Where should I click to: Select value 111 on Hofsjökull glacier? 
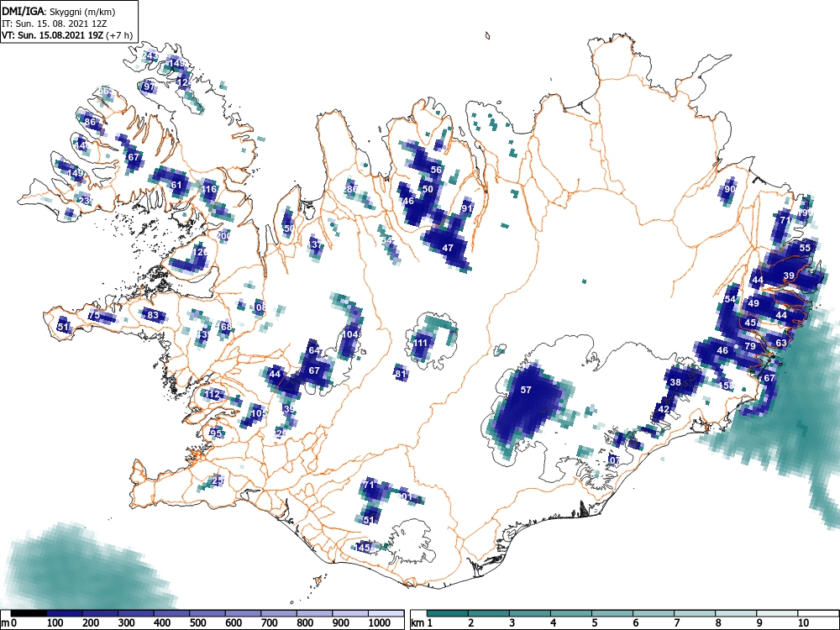pyautogui.click(x=421, y=344)
